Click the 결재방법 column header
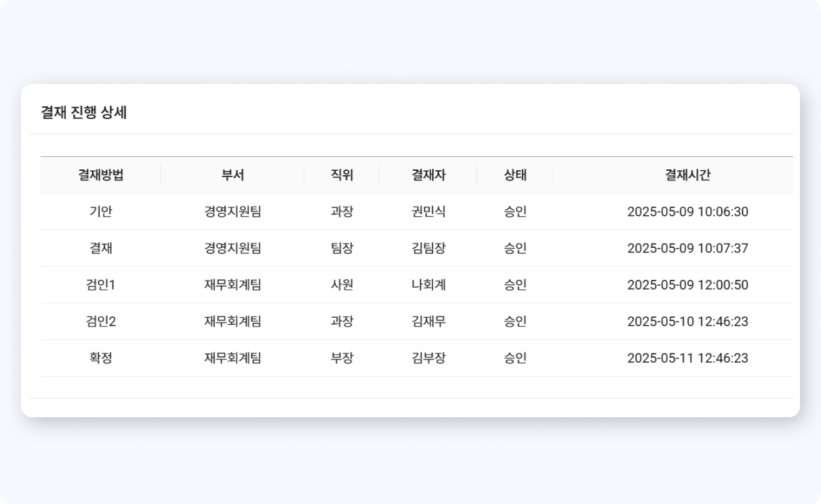821x504 pixels. pos(101,175)
